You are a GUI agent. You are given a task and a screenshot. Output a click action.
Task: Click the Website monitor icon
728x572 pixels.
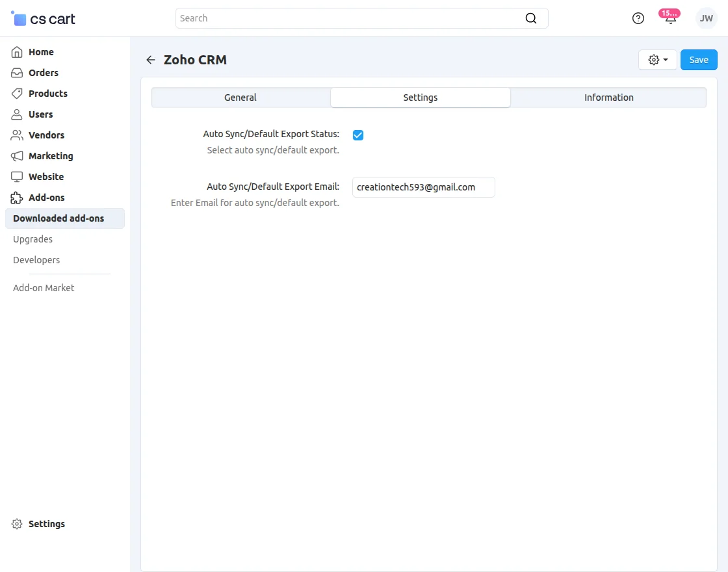(x=17, y=177)
